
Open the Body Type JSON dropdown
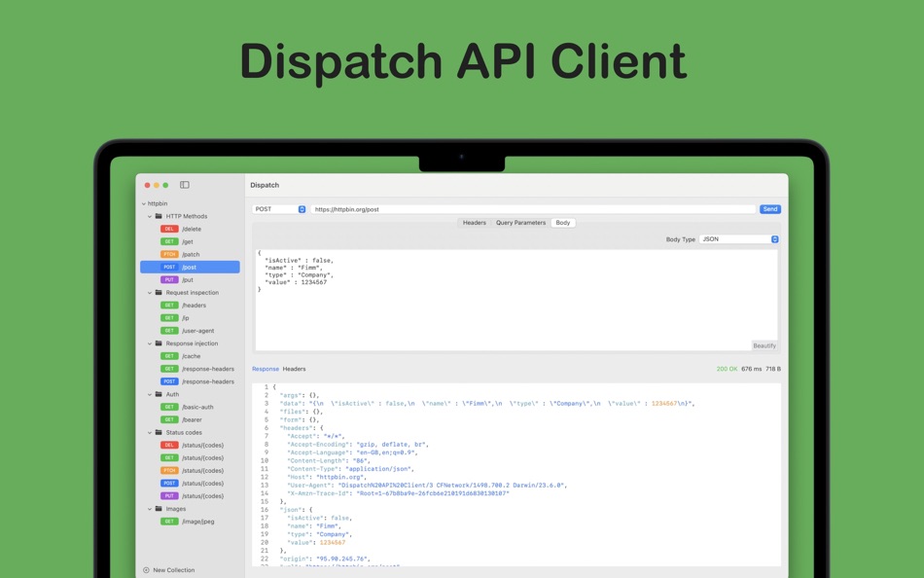pos(739,239)
